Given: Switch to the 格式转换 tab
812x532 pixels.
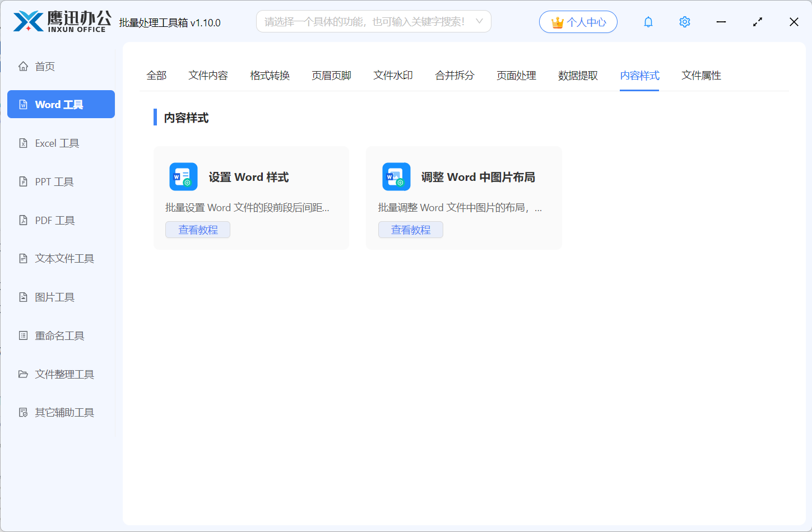Looking at the screenshot, I should point(270,76).
